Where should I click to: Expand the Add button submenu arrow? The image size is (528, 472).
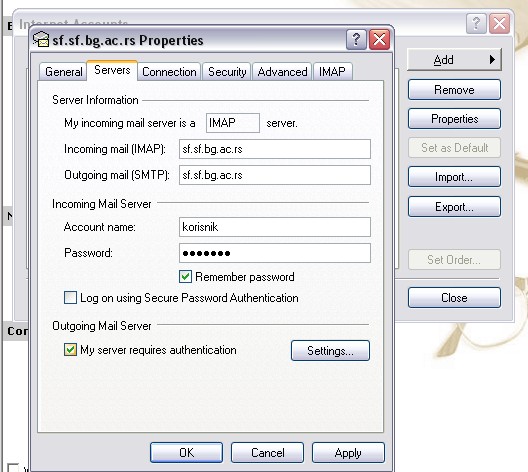[492, 60]
